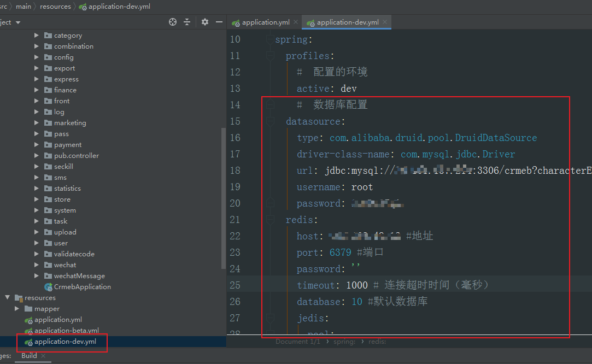
Task: Open the Project panel gear settings
Action: [204, 22]
